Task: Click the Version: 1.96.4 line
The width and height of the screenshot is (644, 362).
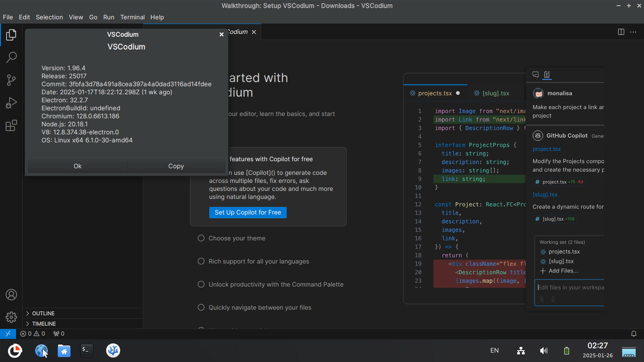Action: (x=64, y=68)
